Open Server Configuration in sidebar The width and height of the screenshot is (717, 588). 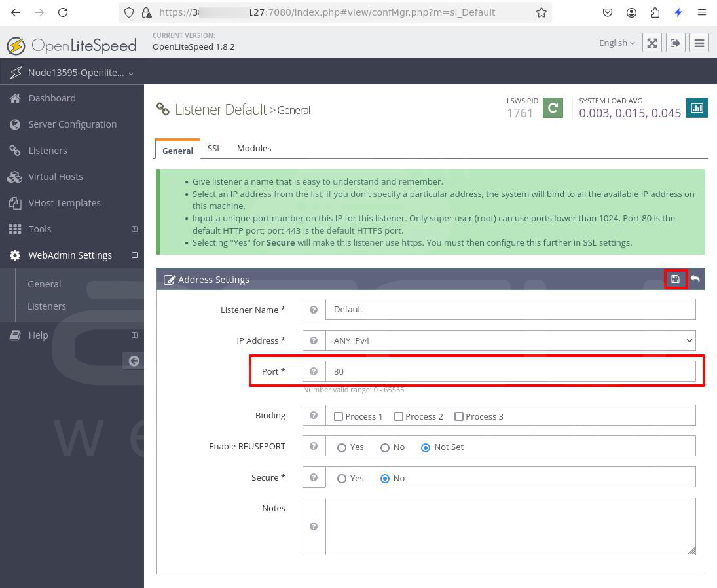72,124
